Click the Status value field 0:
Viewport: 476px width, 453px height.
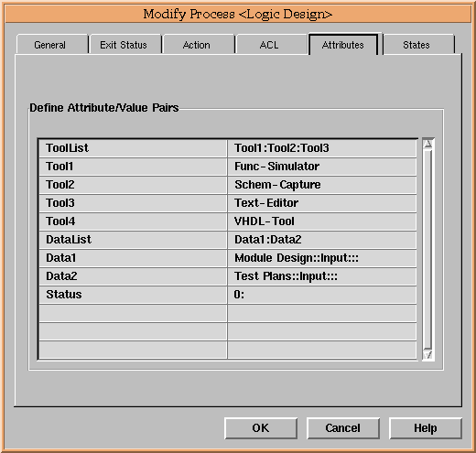pos(322,295)
